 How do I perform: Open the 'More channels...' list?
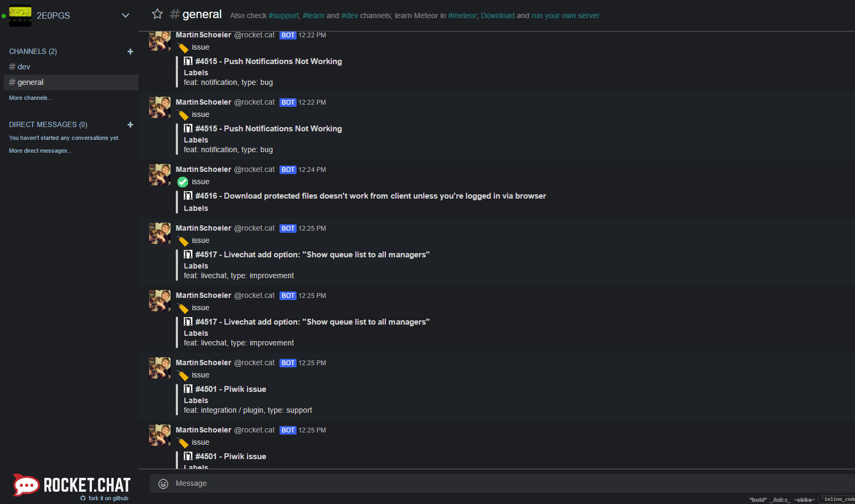[30, 98]
